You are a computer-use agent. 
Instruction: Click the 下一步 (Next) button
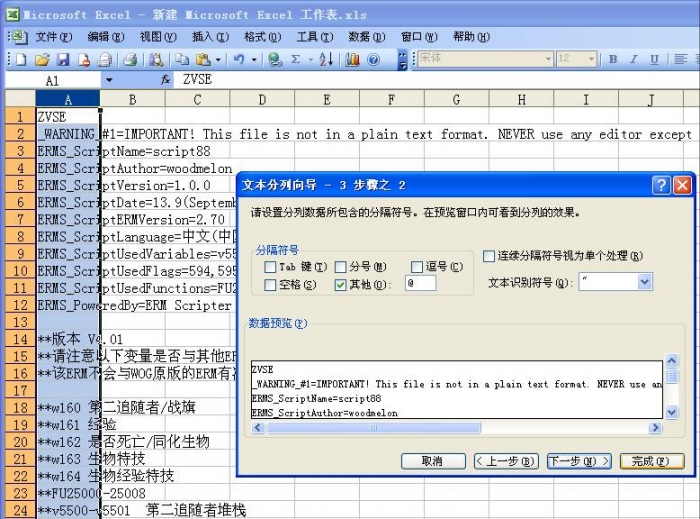(x=579, y=461)
